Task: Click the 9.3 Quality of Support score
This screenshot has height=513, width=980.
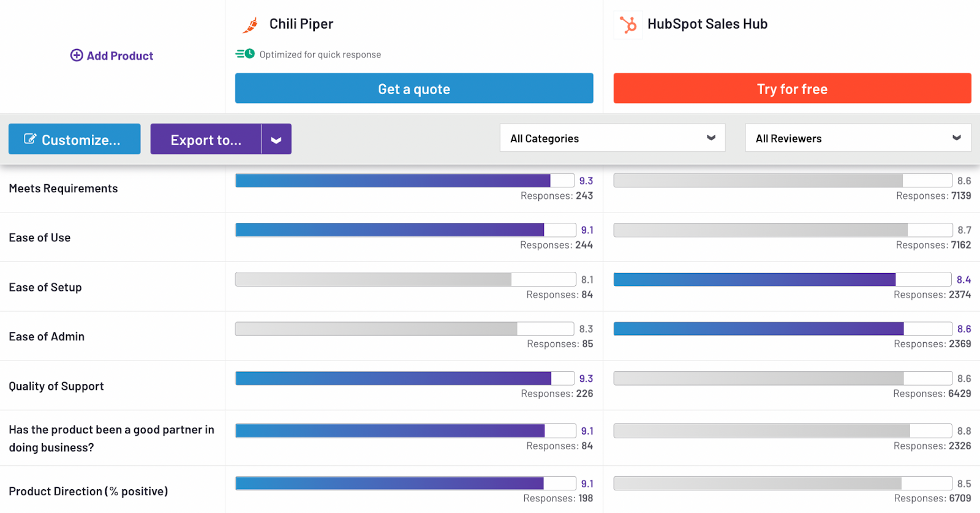Action: [x=587, y=378]
